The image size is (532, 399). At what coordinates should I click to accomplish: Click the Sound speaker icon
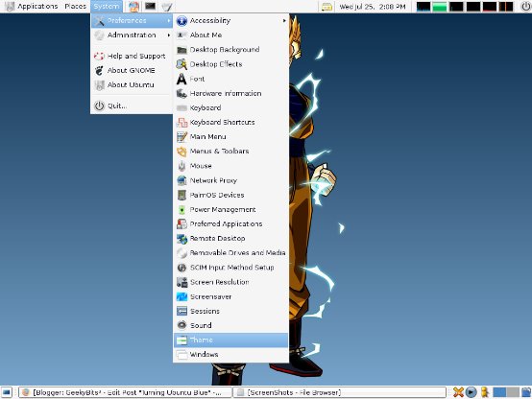click(181, 325)
